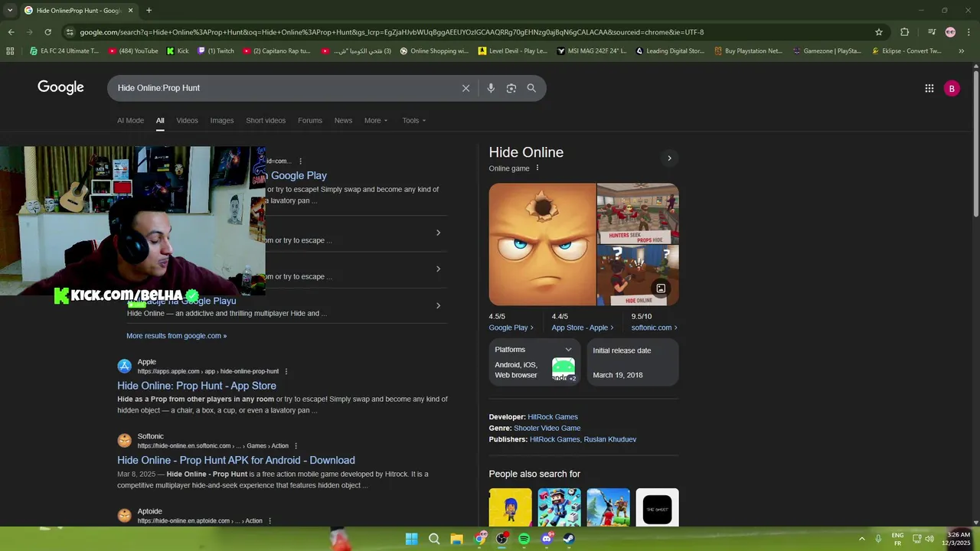Image resolution: width=980 pixels, height=551 pixels.
Task: Open the bookmarks apps grid icon
Action: [10, 51]
